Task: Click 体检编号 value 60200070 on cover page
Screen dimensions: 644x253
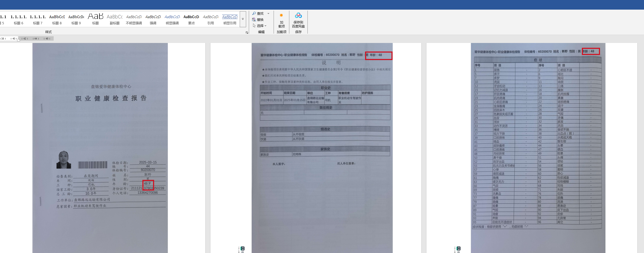Action: click(x=148, y=170)
